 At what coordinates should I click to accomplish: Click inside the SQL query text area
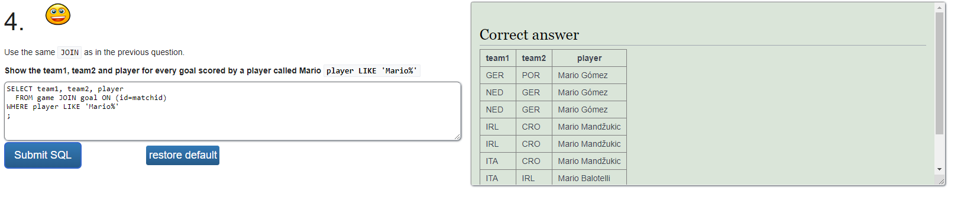point(232,111)
